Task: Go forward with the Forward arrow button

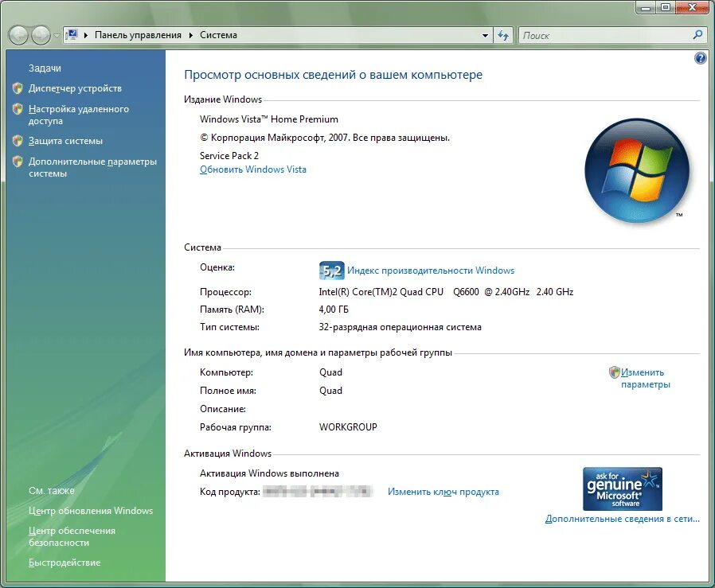Action: [41, 36]
